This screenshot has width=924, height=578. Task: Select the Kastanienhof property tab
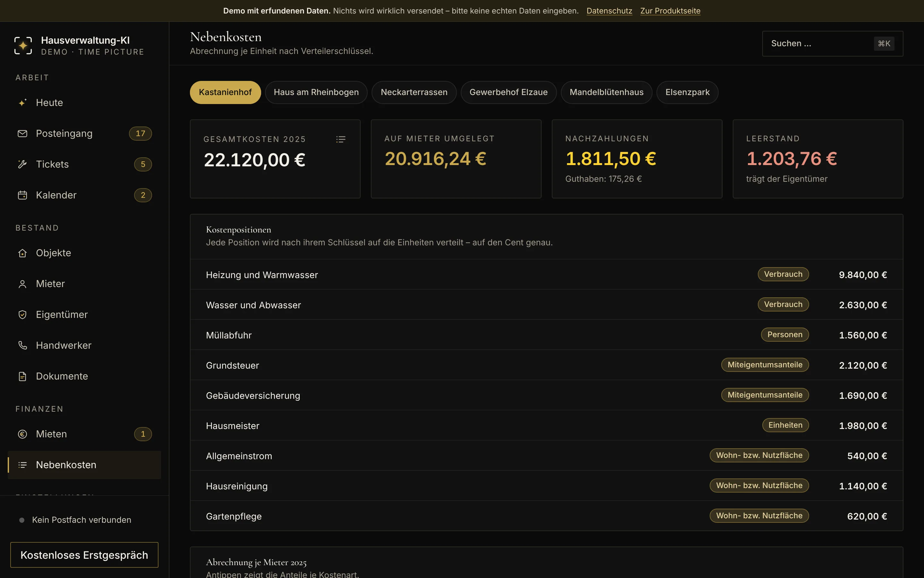pos(225,92)
